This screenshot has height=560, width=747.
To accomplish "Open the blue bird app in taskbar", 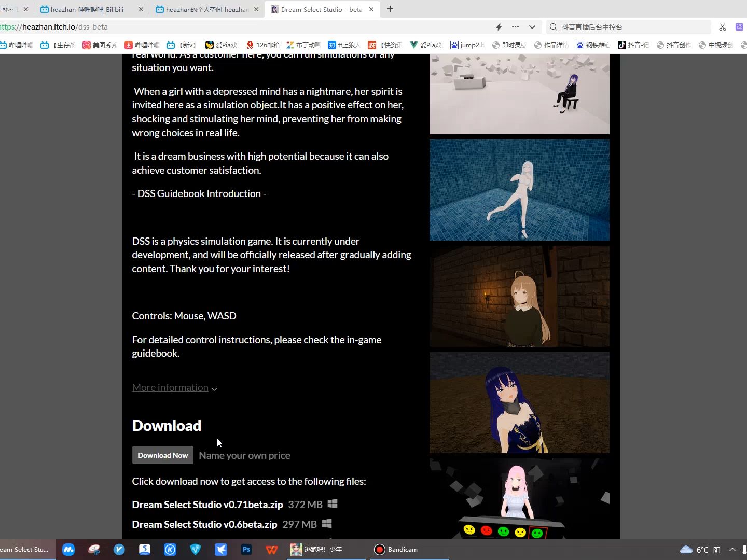I will 221,550.
